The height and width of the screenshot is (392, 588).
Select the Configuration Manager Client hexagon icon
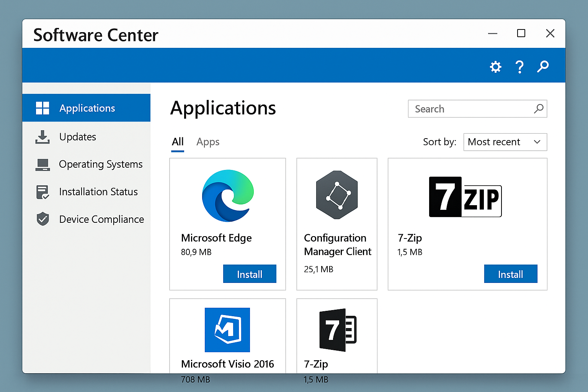(337, 195)
